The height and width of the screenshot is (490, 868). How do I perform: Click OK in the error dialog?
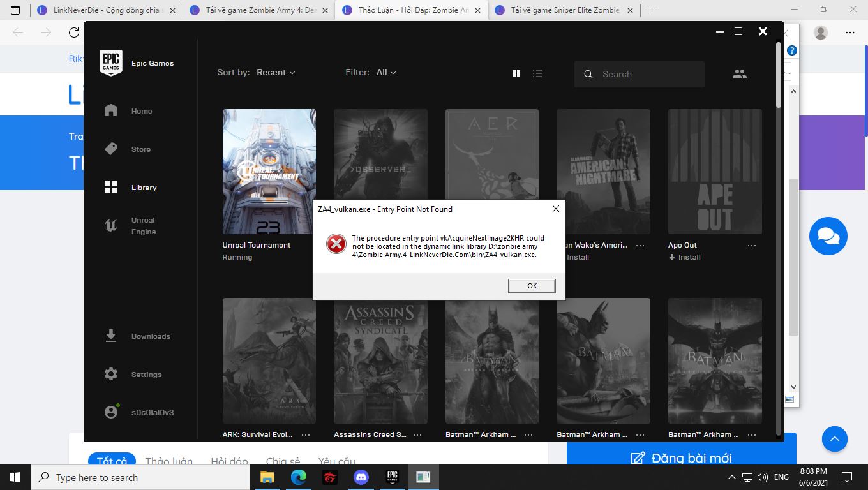(532, 286)
